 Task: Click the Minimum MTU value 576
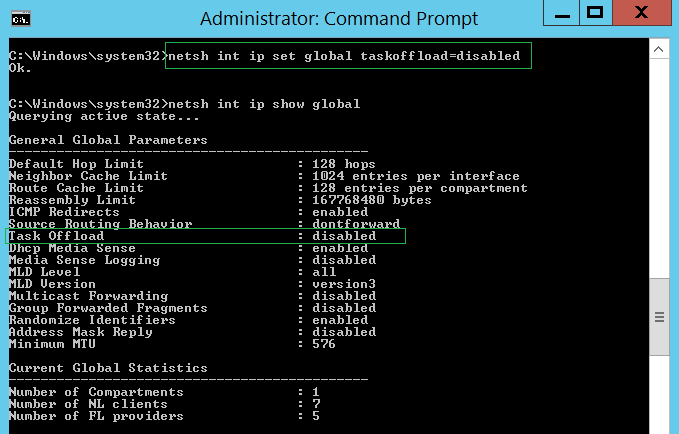click(324, 344)
